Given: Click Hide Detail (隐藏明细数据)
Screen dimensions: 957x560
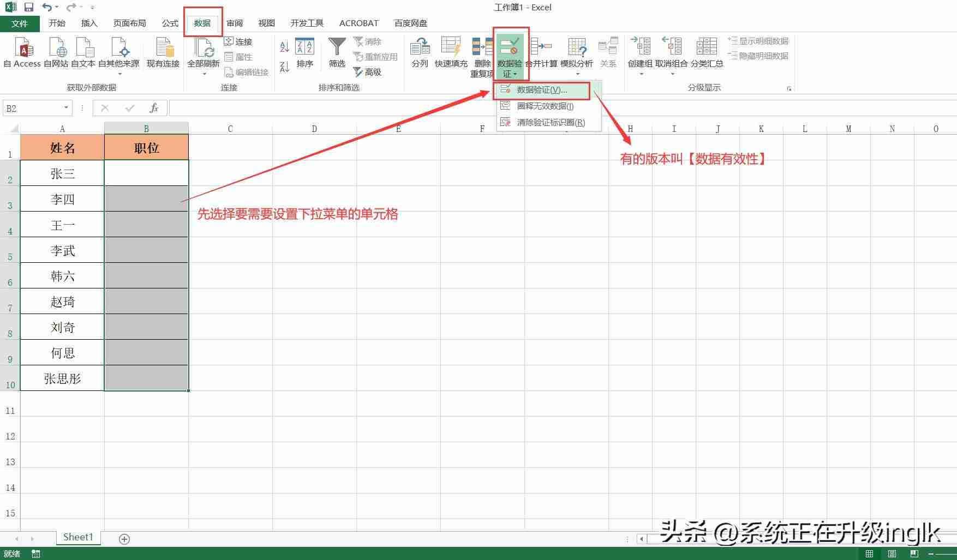Looking at the screenshot, I should click(x=758, y=56).
